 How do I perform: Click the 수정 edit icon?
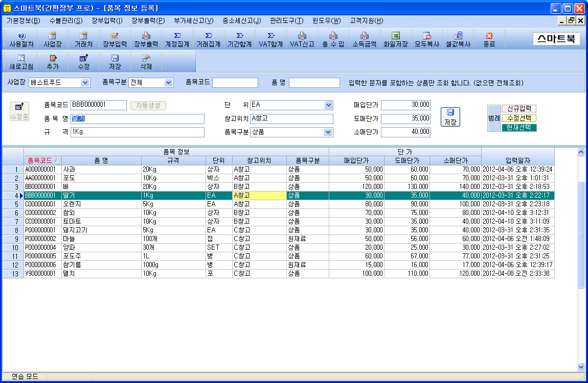pos(84,62)
